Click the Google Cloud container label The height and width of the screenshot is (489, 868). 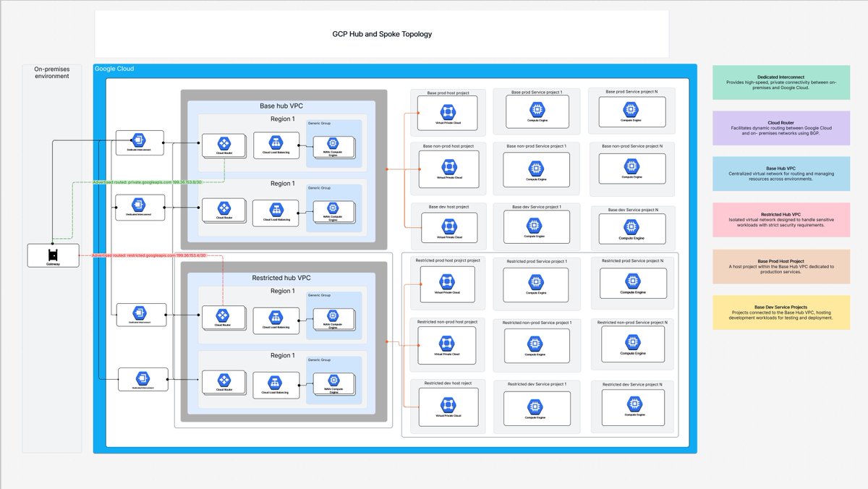[114, 69]
